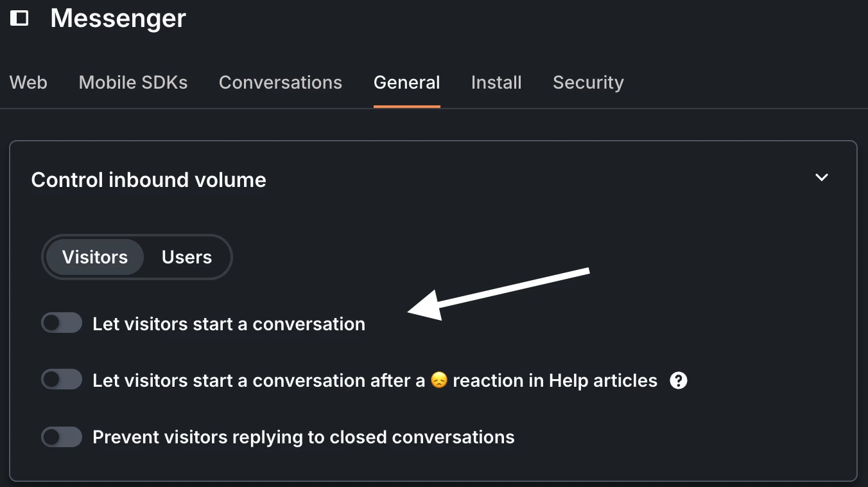Viewport: 868px width, 487px height.
Task: Open the Mobile SDKs tab
Action: [133, 82]
